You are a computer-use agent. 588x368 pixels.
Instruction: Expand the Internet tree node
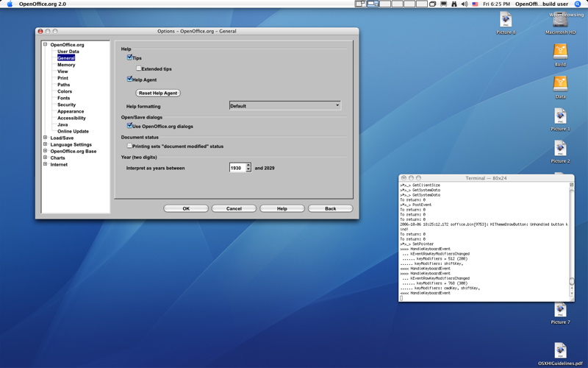45,164
